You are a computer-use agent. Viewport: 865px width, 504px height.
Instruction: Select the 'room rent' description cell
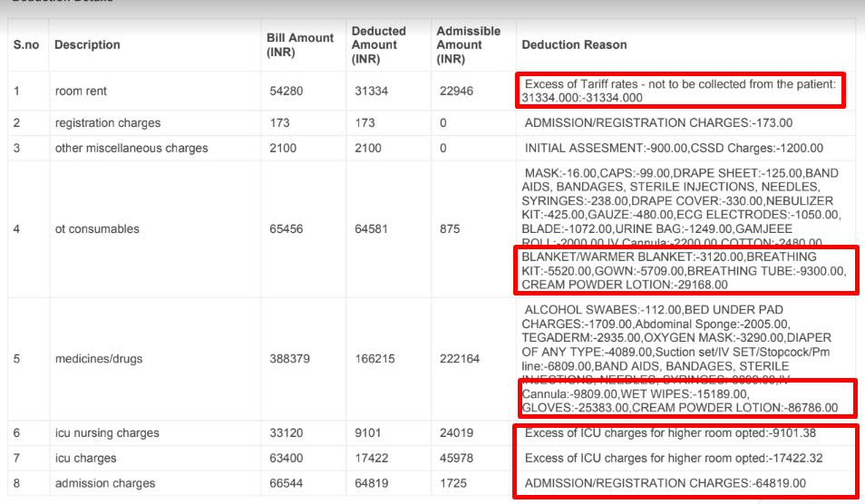tap(81, 91)
